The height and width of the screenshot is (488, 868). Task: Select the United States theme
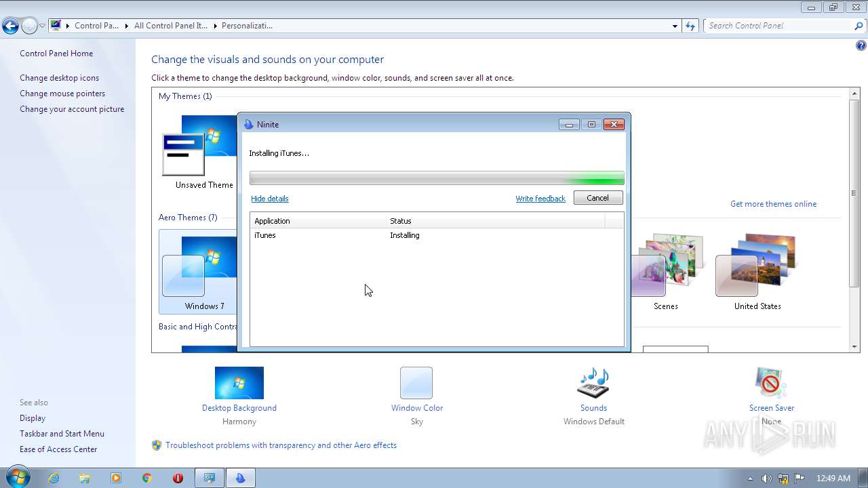coord(757,272)
